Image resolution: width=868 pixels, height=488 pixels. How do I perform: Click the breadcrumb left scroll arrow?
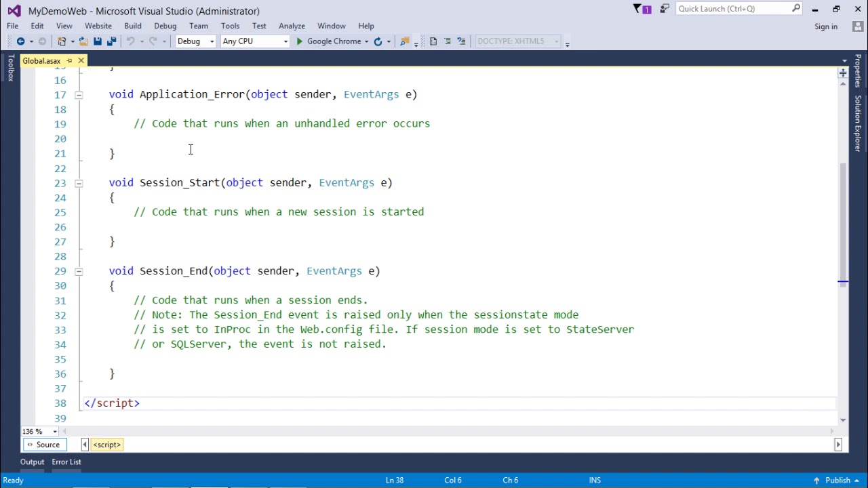(85, 445)
